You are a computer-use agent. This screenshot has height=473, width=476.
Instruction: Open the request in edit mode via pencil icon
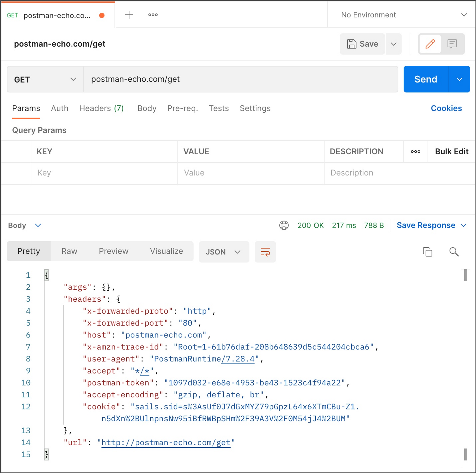tap(430, 44)
